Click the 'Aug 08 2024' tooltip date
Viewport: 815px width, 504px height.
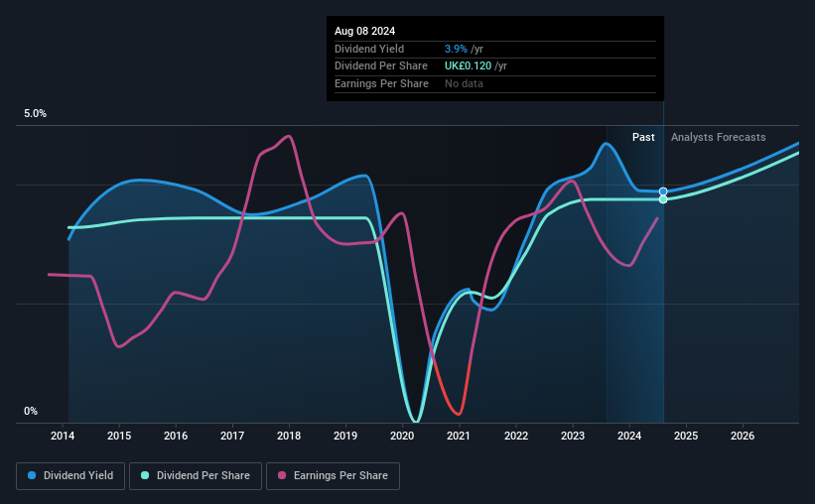click(x=364, y=31)
